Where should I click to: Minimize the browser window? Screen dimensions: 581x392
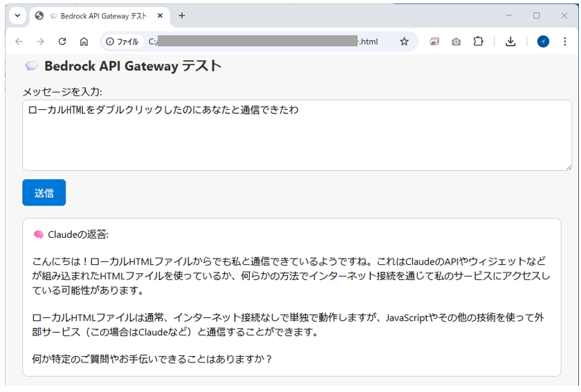tap(509, 16)
